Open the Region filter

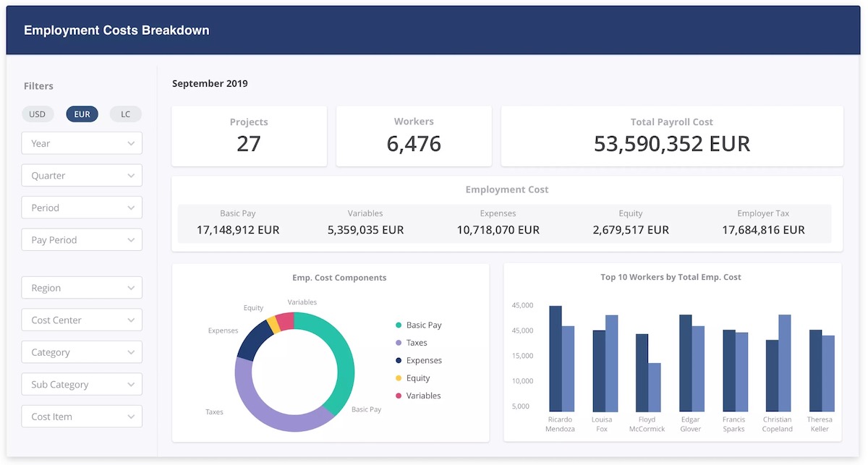pyautogui.click(x=82, y=287)
